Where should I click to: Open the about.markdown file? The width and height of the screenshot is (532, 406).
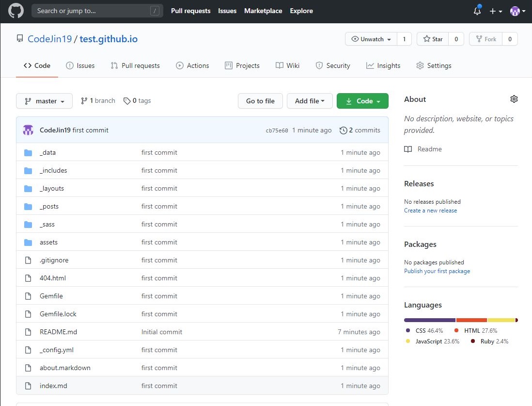coord(65,368)
